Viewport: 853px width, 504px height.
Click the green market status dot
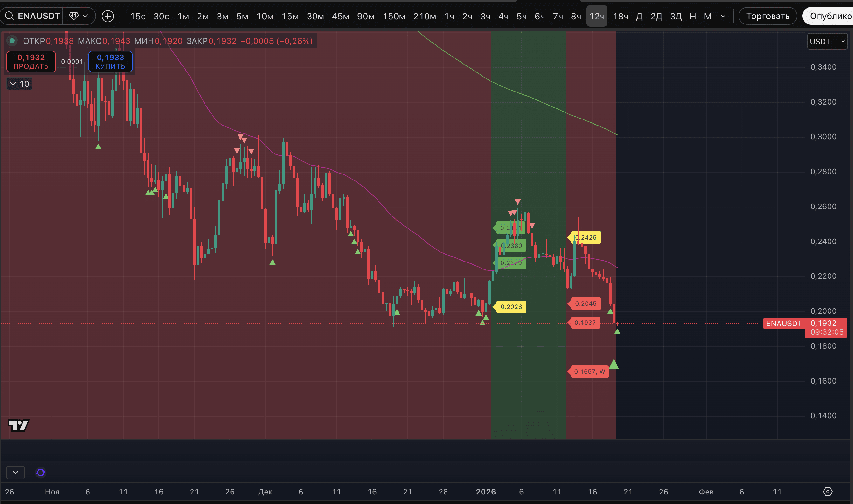[12, 41]
